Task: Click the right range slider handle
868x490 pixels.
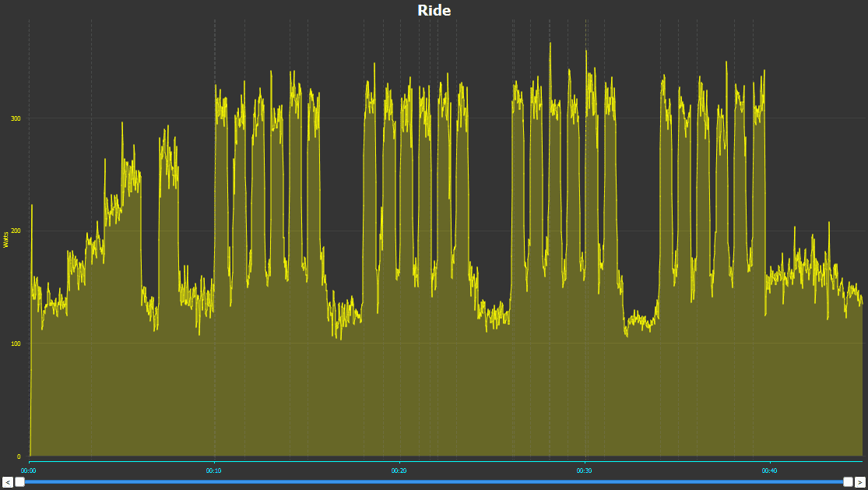Action: click(848, 482)
